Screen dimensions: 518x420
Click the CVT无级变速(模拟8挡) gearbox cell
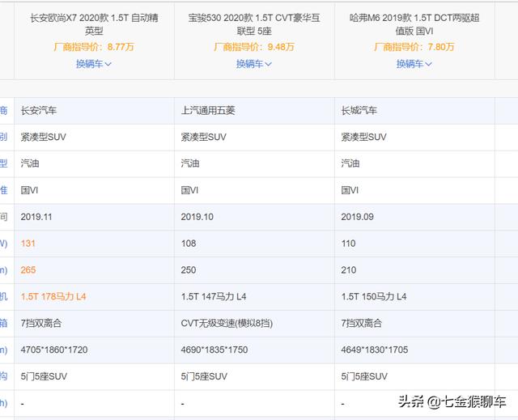[x=254, y=323]
